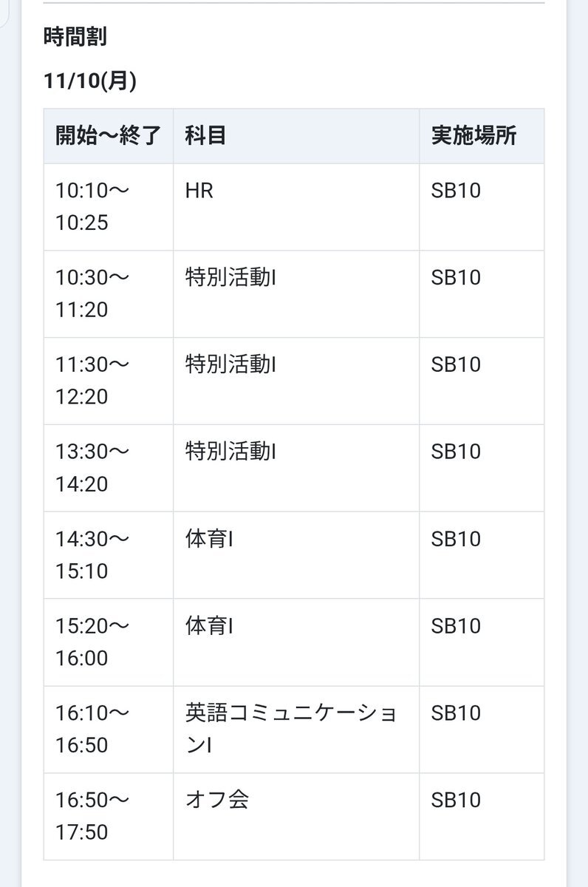
Task: Click the 15:20〜16:00 time cell
Action: tap(92, 642)
